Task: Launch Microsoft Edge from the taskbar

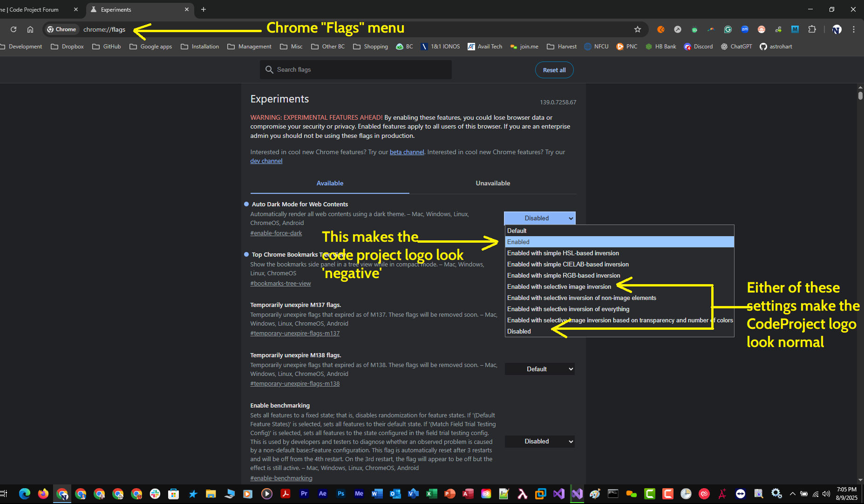Action: pos(25,494)
